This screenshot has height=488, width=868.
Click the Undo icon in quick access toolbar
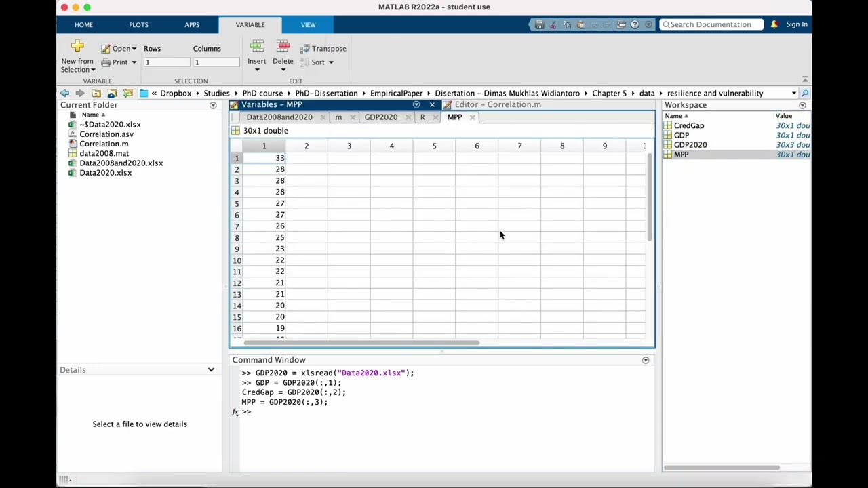point(595,24)
